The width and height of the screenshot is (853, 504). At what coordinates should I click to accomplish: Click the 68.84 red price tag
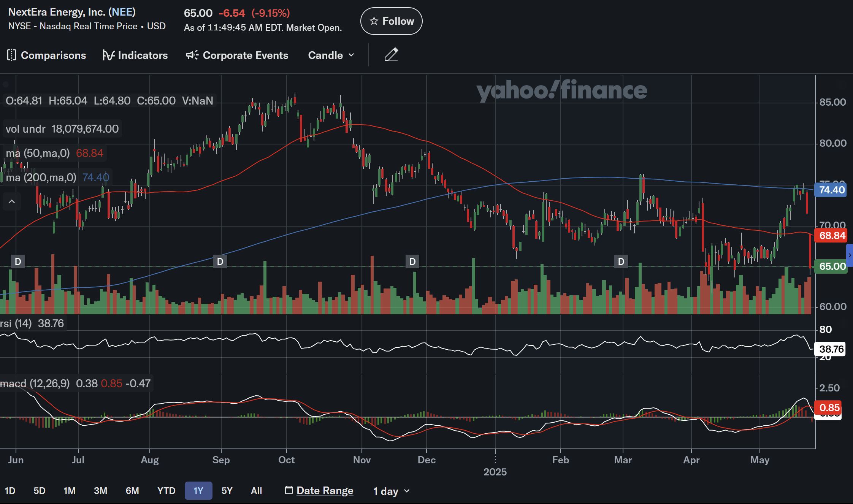click(832, 235)
